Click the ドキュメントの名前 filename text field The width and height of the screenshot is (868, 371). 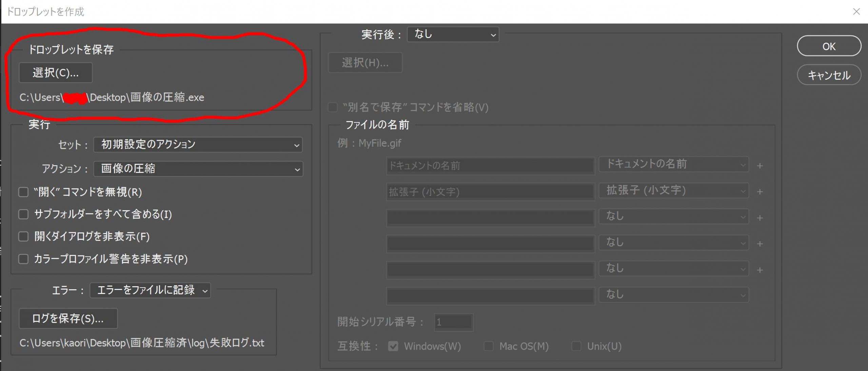[490, 166]
